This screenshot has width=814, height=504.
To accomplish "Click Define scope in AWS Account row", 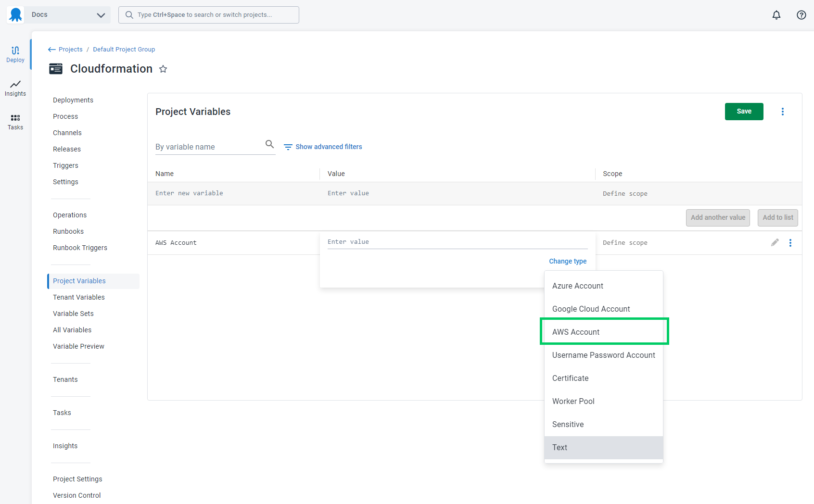I will [625, 243].
